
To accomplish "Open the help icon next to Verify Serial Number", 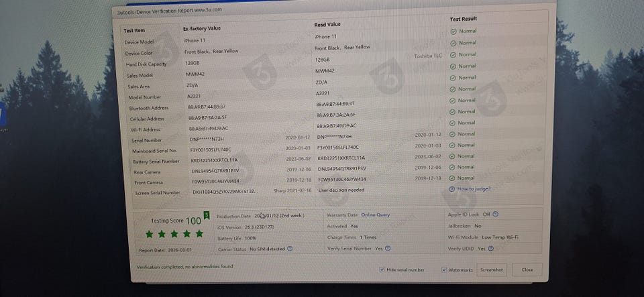I will [388, 249].
